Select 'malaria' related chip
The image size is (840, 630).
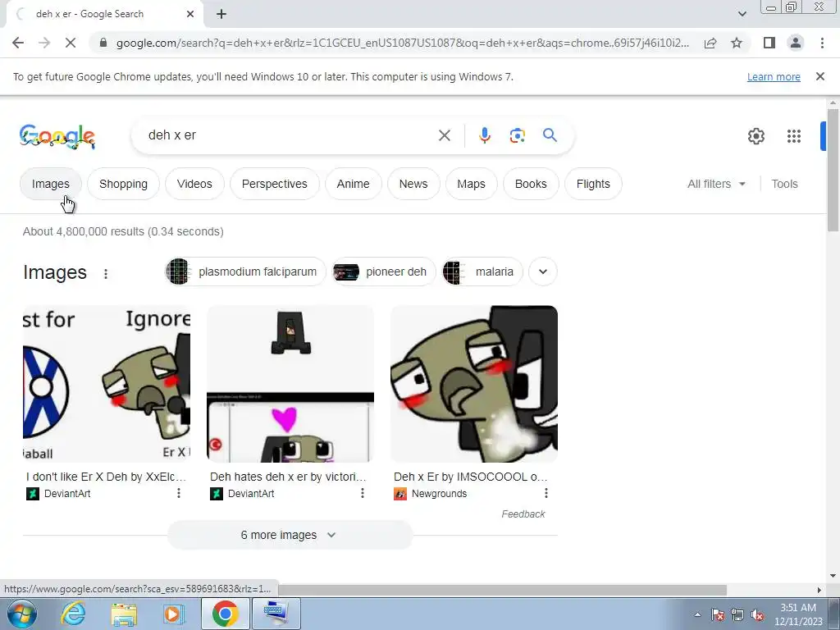click(x=482, y=272)
